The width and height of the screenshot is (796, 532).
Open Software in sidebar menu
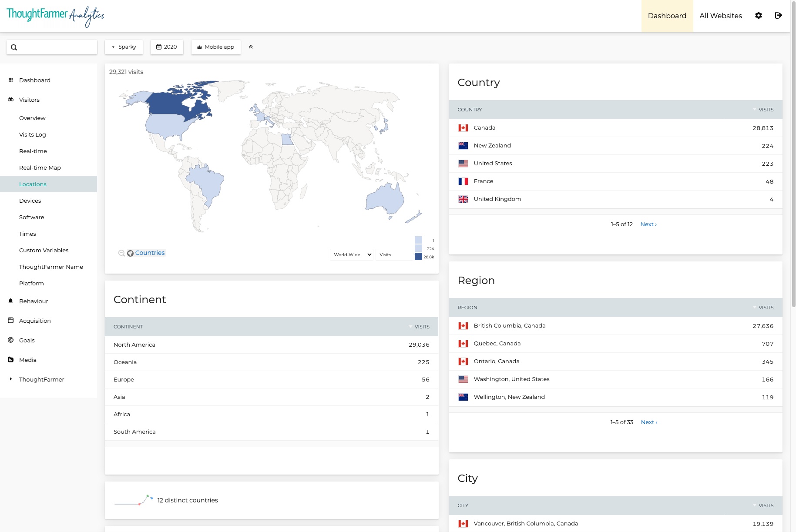click(32, 217)
